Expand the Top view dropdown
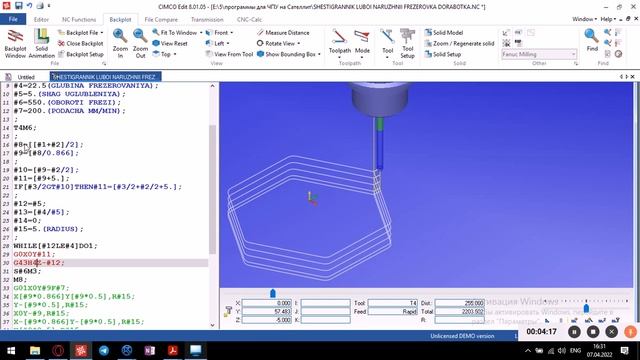The image size is (640, 360). pos(175,54)
